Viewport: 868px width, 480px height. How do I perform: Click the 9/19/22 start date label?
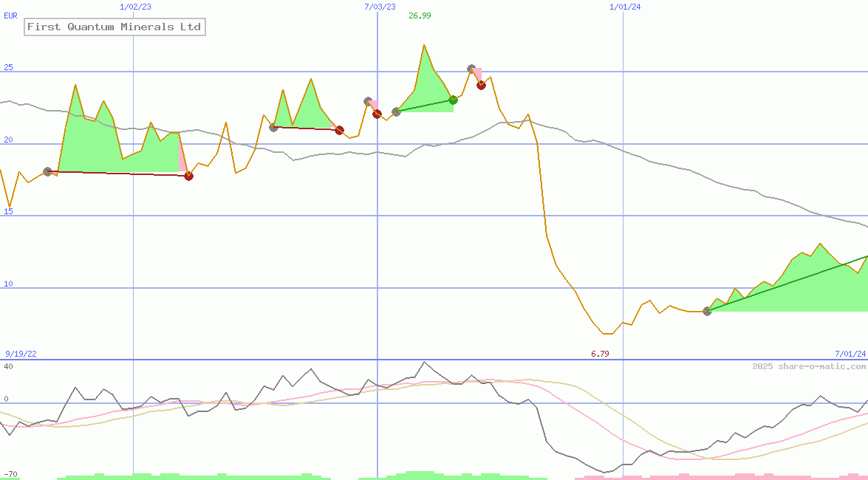coord(21,353)
